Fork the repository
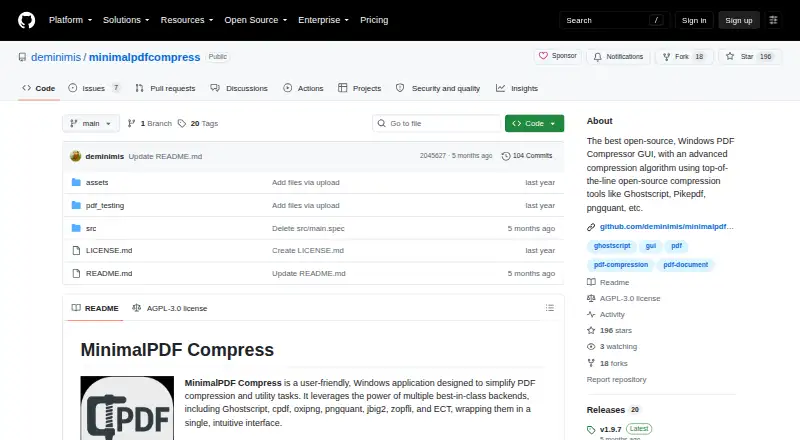Image resolution: width=800 pixels, height=440 pixels. tap(682, 57)
